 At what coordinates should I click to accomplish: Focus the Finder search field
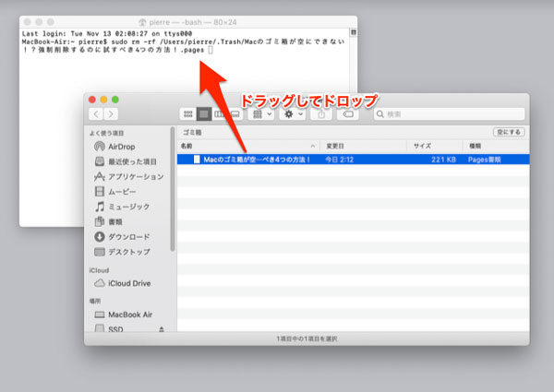click(449, 114)
